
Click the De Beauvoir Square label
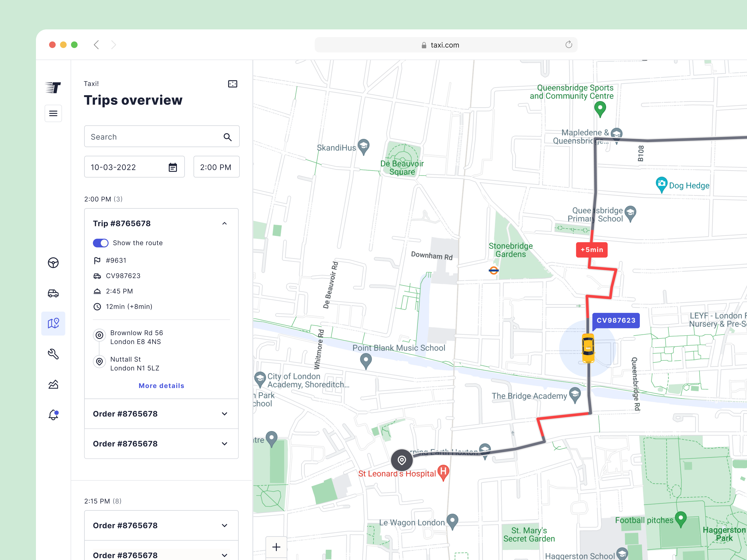pyautogui.click(x=402, y=168)
